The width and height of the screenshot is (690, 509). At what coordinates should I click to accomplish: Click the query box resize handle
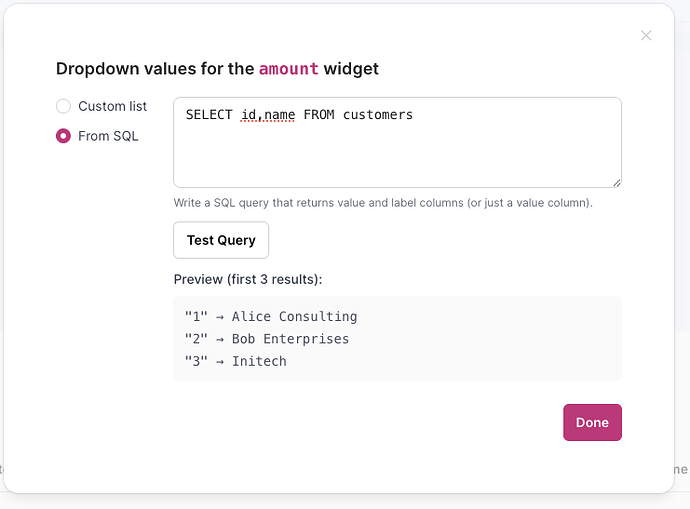coord(616,182)
